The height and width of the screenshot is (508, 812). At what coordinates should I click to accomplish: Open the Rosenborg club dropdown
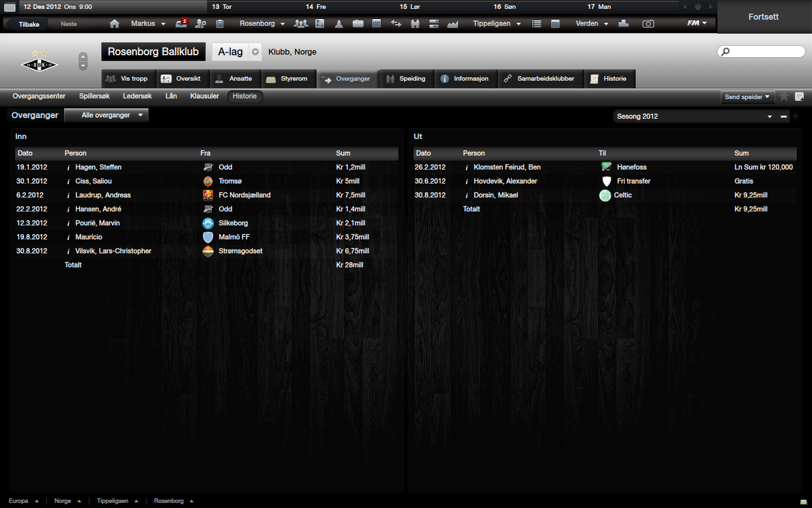(x=263, y=23)
